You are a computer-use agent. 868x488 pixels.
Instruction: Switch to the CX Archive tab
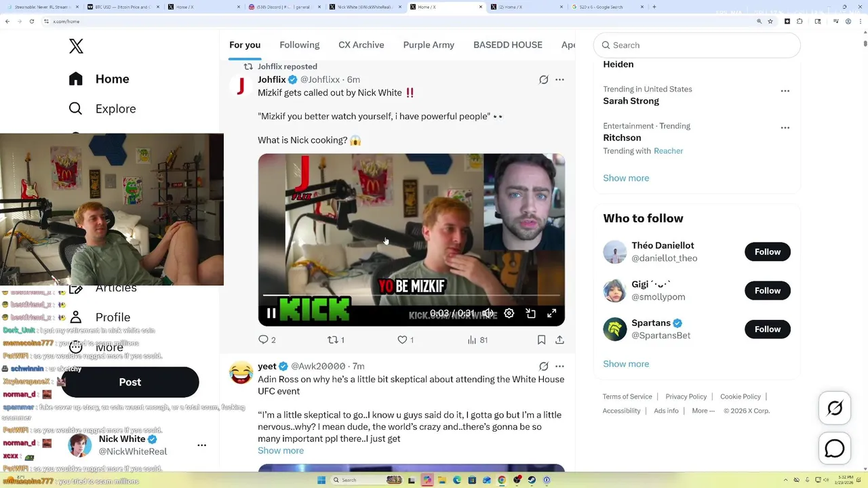(x=361, y=45)
